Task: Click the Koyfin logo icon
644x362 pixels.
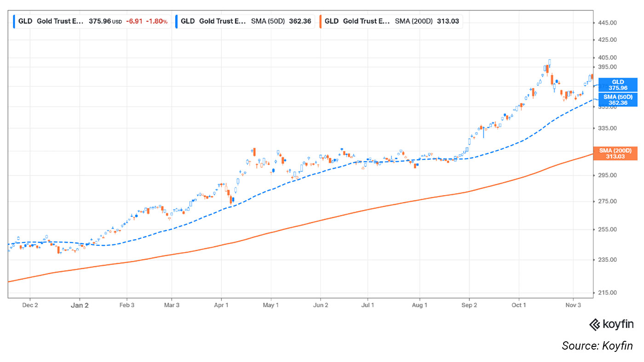Action: click(x=594, y=324)
